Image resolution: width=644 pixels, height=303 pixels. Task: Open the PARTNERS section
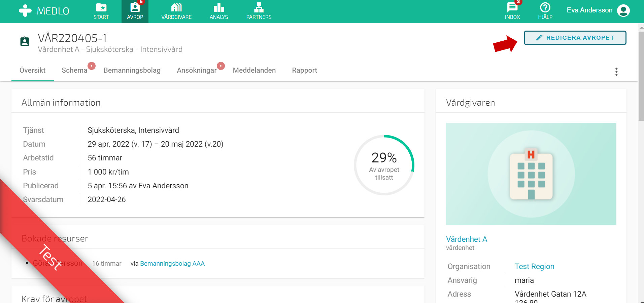[x=259, y=11]
